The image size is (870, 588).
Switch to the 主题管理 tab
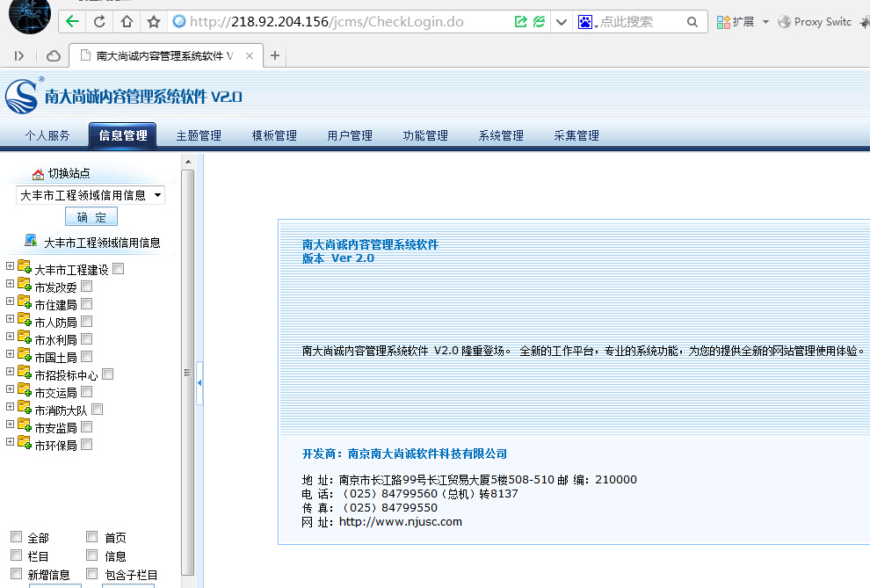click(x=199, y=136)
